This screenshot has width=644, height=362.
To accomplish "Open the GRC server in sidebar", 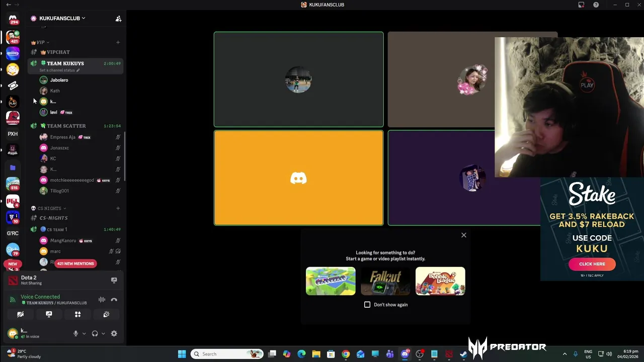I will click(x=13, y=233).
